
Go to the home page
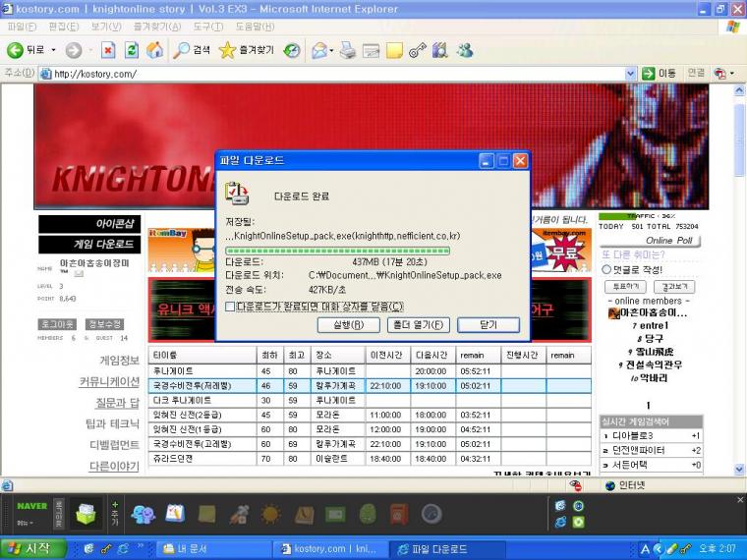[154, 50]
